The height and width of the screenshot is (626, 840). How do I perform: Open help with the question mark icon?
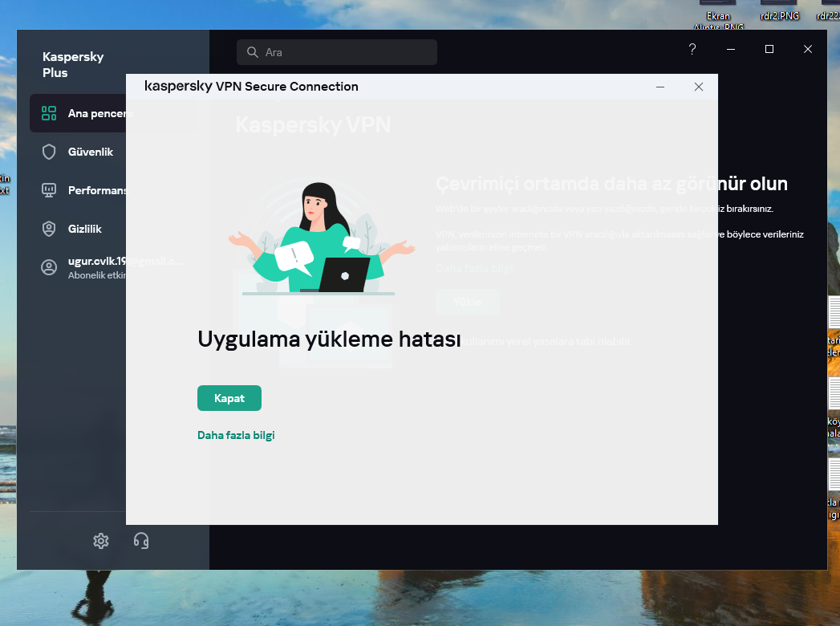pos(692,49)
